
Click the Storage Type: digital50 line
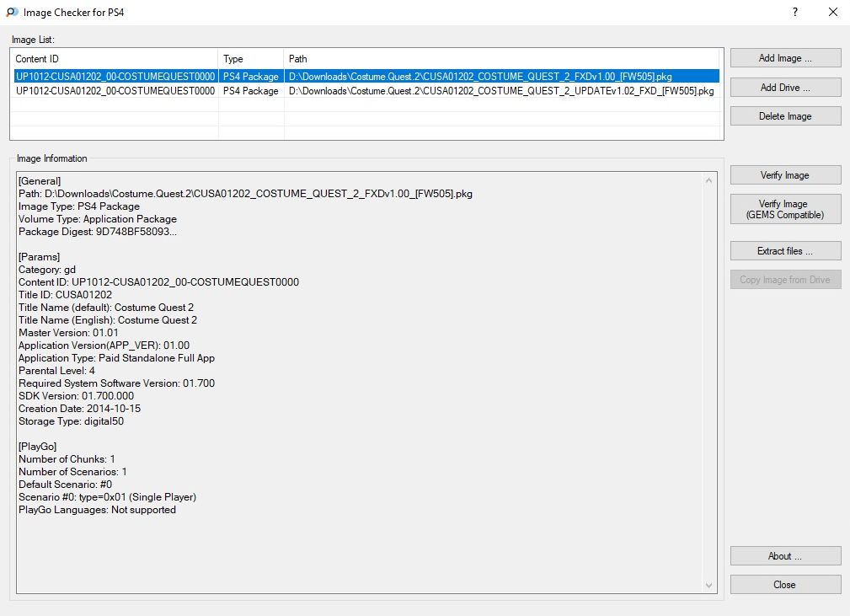pos(71,421)
